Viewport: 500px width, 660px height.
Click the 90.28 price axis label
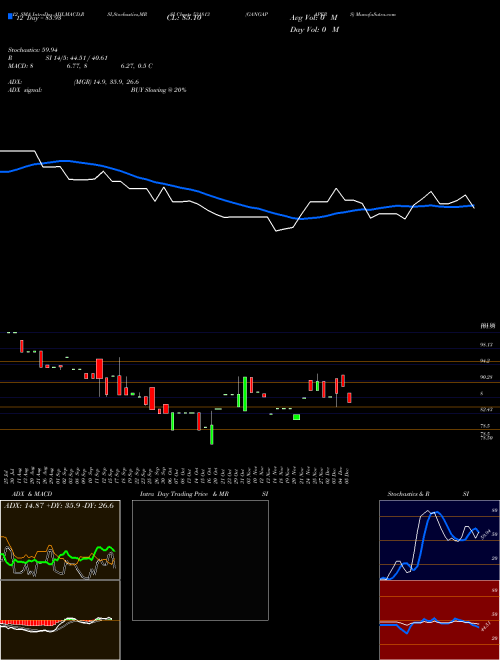(x=486, y=378)
